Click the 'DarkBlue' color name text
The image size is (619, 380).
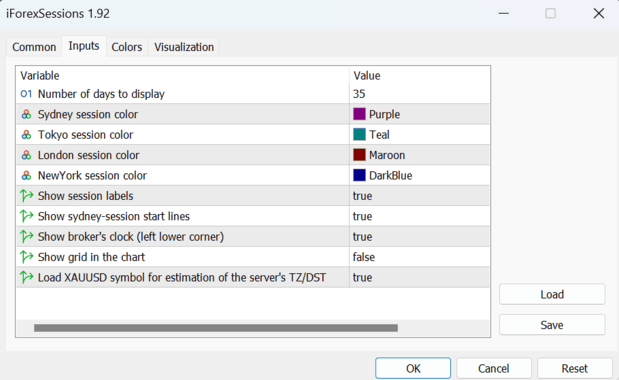(390, 176)
